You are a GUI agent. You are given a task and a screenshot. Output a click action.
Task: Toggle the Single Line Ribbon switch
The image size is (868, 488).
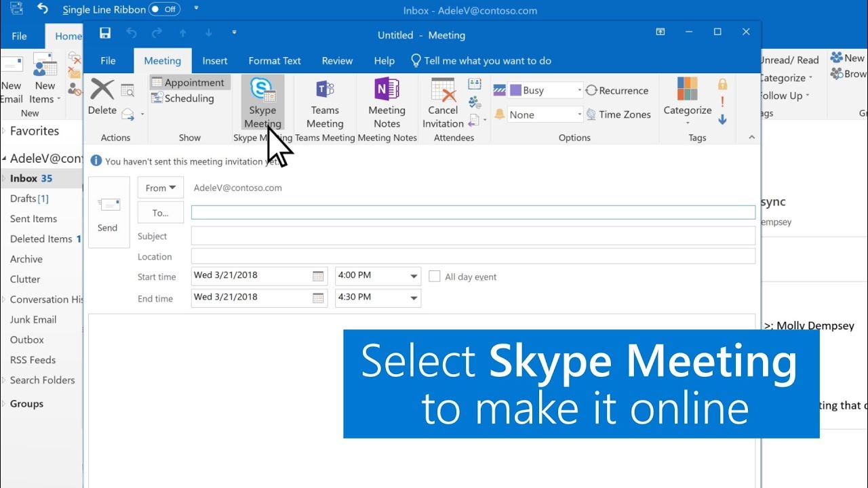(x=163, y=9)
